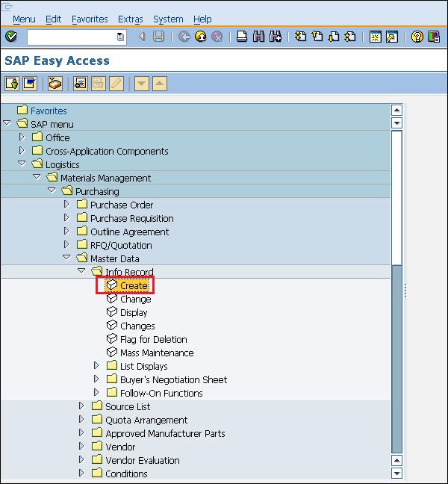Open the Menu menu
Image resolution: width=448 pixels, height=484 pixels.
point(24,19)
